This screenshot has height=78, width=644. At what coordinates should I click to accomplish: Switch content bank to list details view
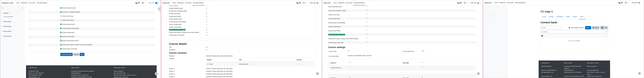(x=606, y=28)
